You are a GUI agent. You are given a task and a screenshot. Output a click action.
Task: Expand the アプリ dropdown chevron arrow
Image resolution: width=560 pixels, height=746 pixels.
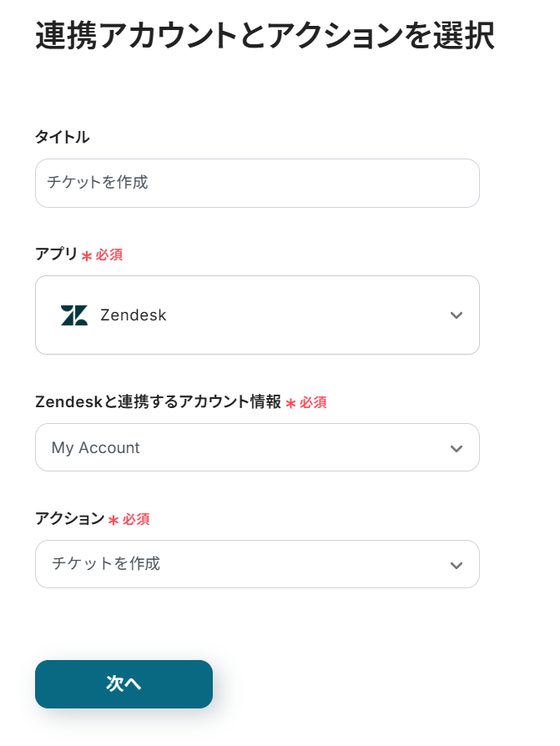coord(456,315)
